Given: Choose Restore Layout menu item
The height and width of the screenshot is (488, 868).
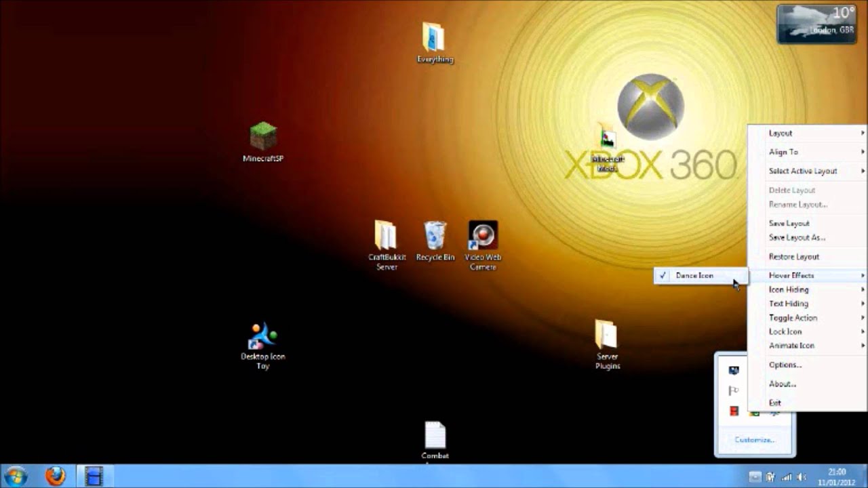Looking at the screenshot, I should tap(808, 256).
